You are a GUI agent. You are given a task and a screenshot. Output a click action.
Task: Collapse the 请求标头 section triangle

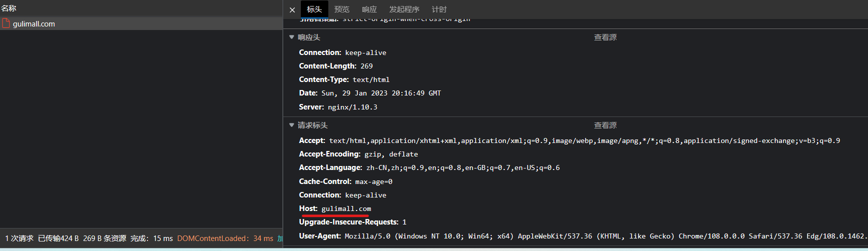(292, 125)
